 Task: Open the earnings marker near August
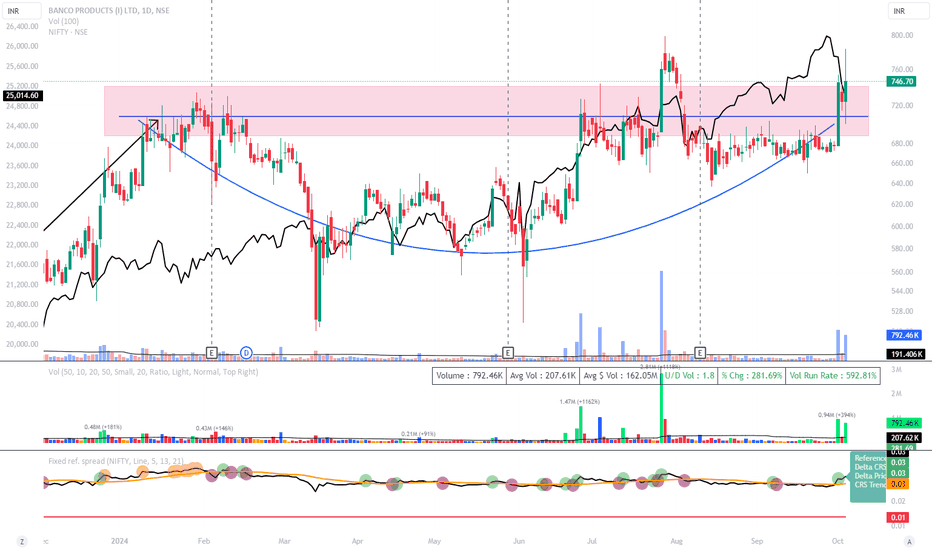point(700,353)
